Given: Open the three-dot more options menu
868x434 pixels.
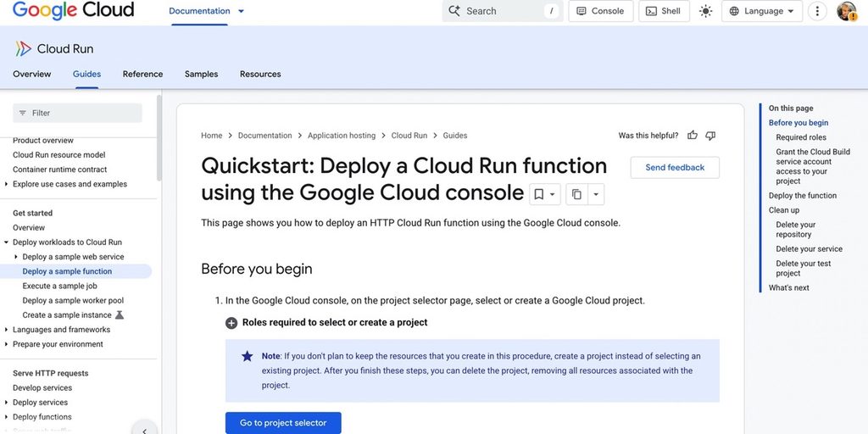Looking at the screenshot, I should 817,11.
